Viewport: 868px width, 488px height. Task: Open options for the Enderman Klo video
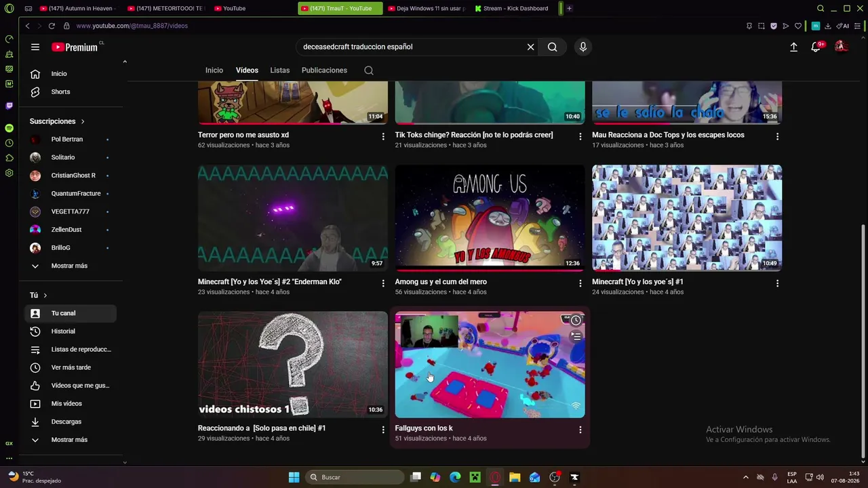click(383, 283)
